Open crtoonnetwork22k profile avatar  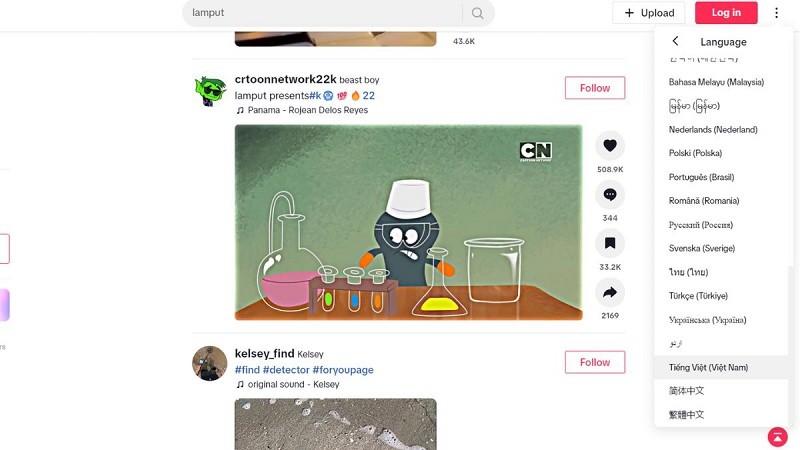click(210, 91)
